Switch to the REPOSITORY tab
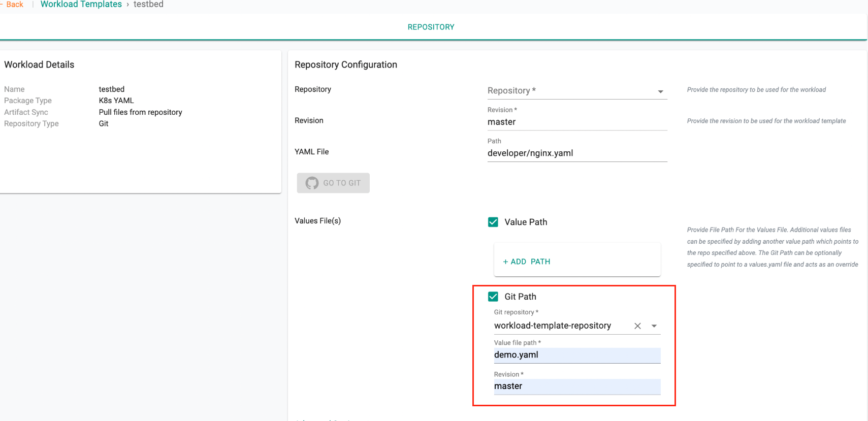The image size is (868, 421). tap(431, 27)
